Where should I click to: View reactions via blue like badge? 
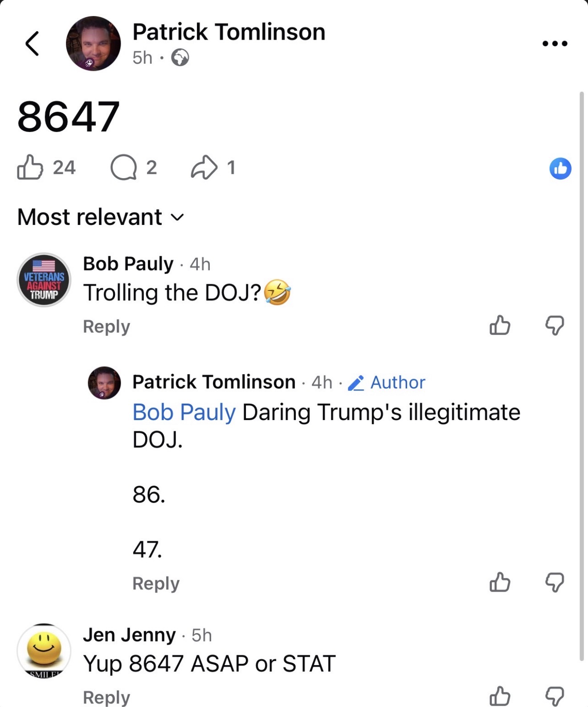click(x=560, y=168)
